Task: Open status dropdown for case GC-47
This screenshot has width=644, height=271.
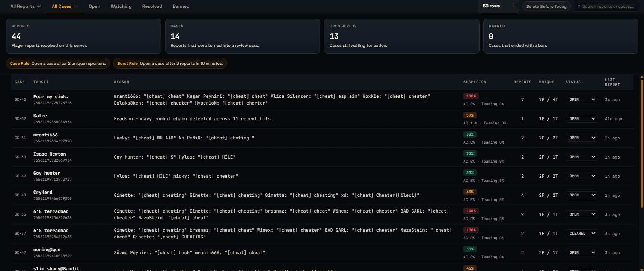Action: (x=581, y=253)
